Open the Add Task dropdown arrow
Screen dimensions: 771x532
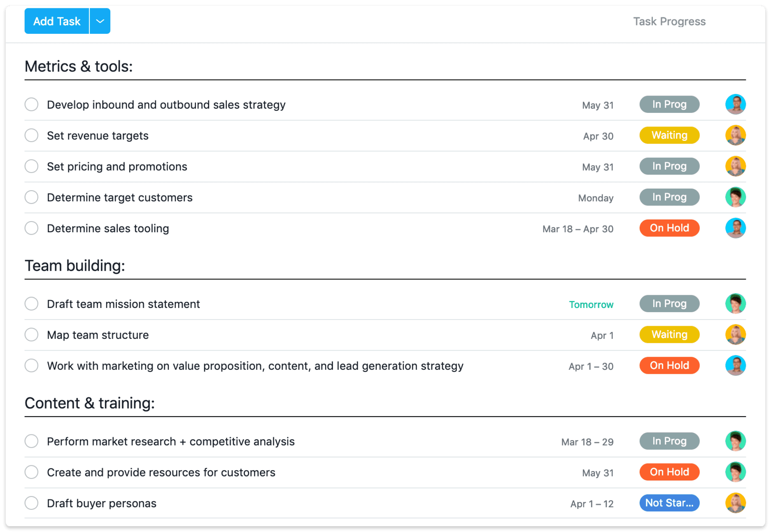coord(99,21)
